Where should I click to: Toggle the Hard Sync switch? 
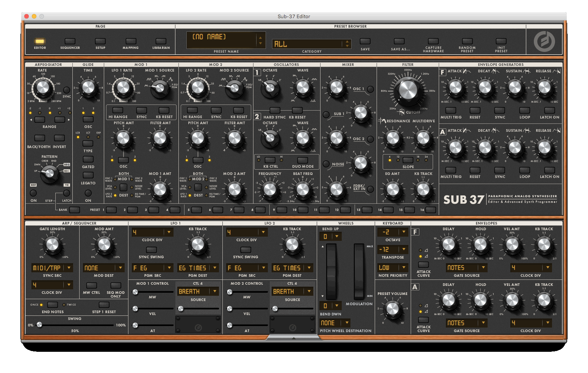pyautogui.click(x=275, y=111)
